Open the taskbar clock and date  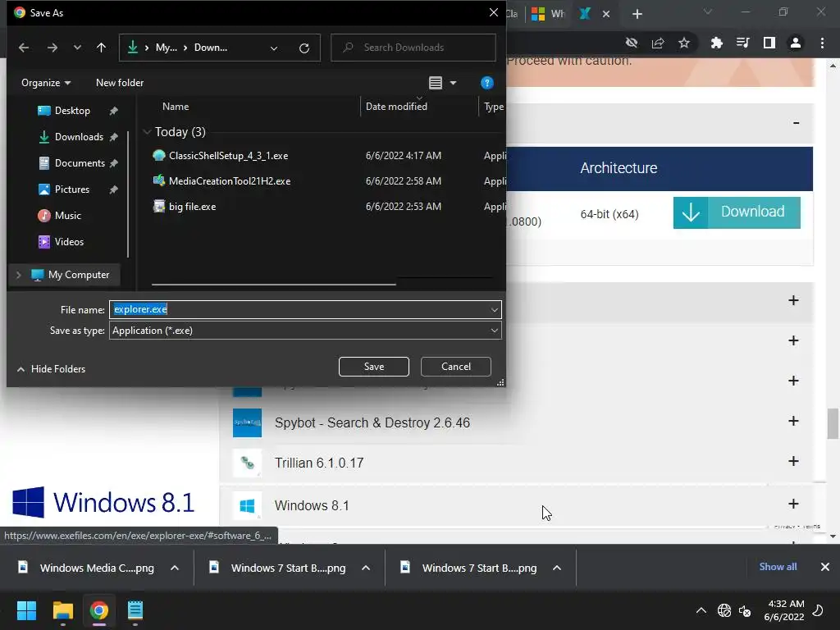[784, 610]
